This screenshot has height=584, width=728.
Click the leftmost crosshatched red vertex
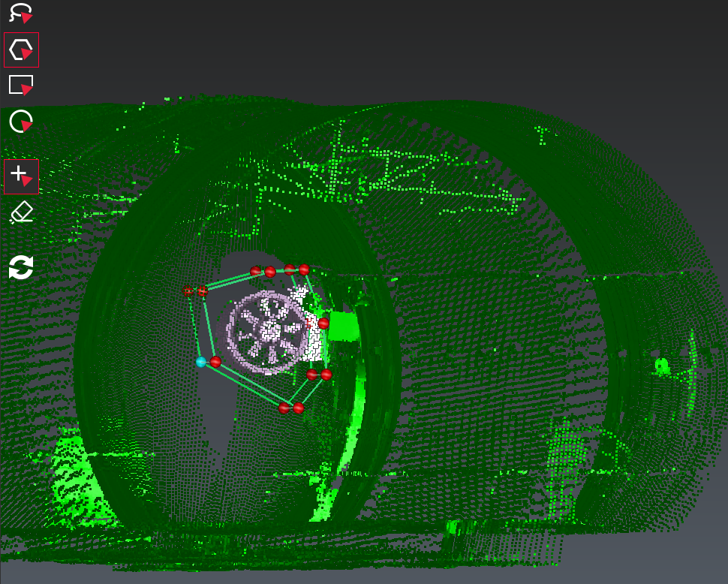pos(188,290)
